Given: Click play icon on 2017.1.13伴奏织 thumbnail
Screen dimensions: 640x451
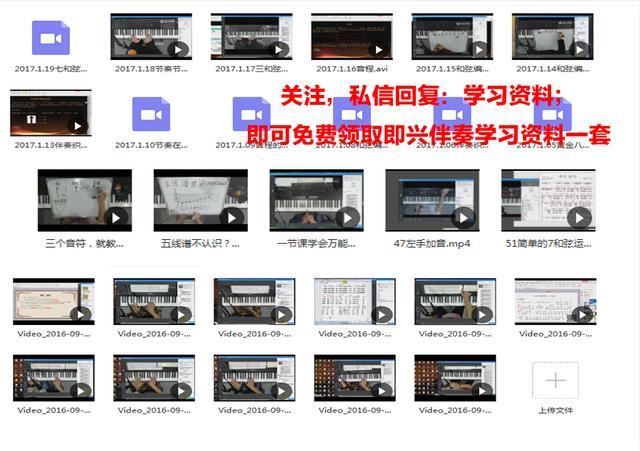Looking at the screenshot, I should click(76, 127).
